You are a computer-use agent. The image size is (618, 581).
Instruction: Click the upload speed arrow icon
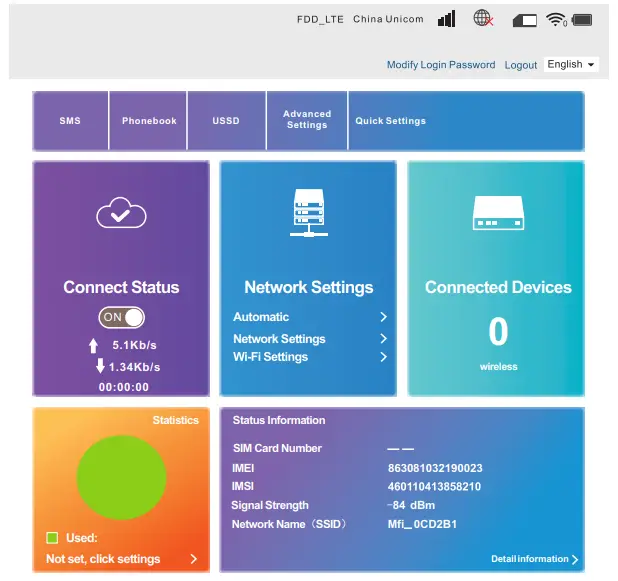click(93, 345)
